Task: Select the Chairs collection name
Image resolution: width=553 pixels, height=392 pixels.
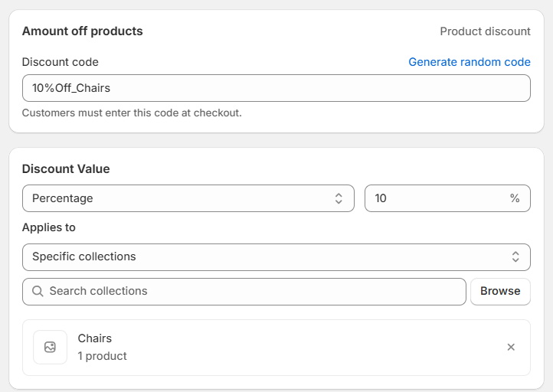Action: click(95, 338)
